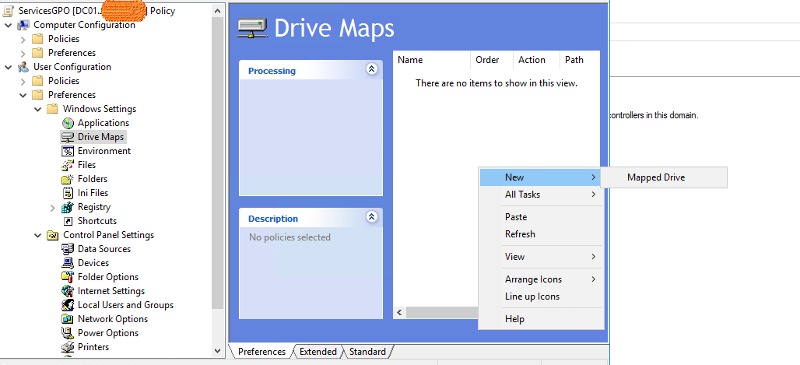Click tree pane scroll down arrow
Screen dimensions: 800x365
coord(218,351)
